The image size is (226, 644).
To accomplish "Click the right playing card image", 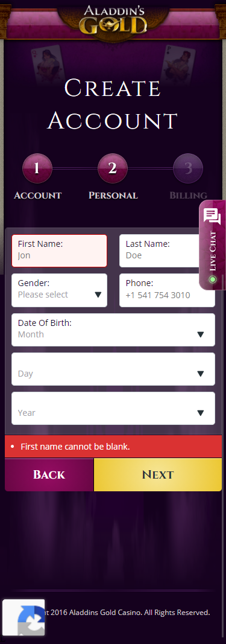I will pyautogui.click(x=178, y=63).
